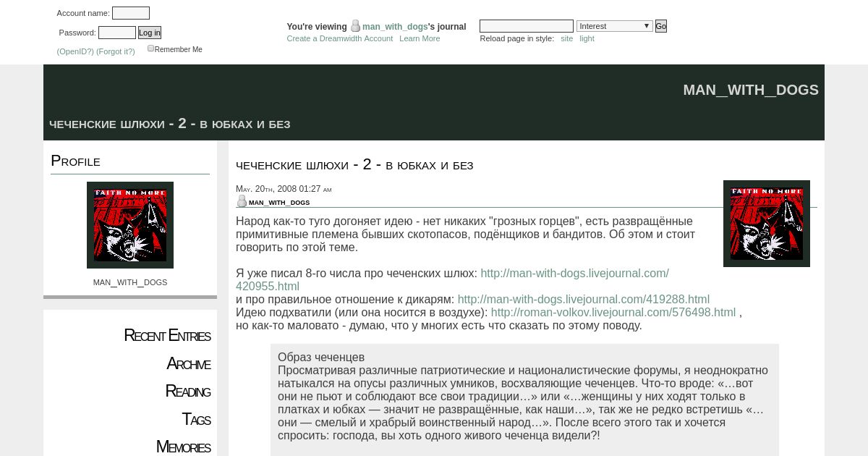Open Reading in the sidebar
868x456 pixels.
tap(188, 392)
